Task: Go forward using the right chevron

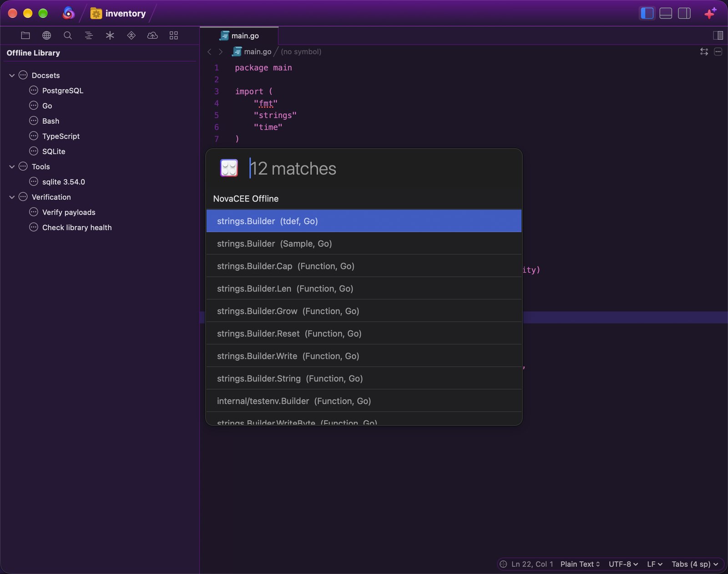Action: pos(221,52)
